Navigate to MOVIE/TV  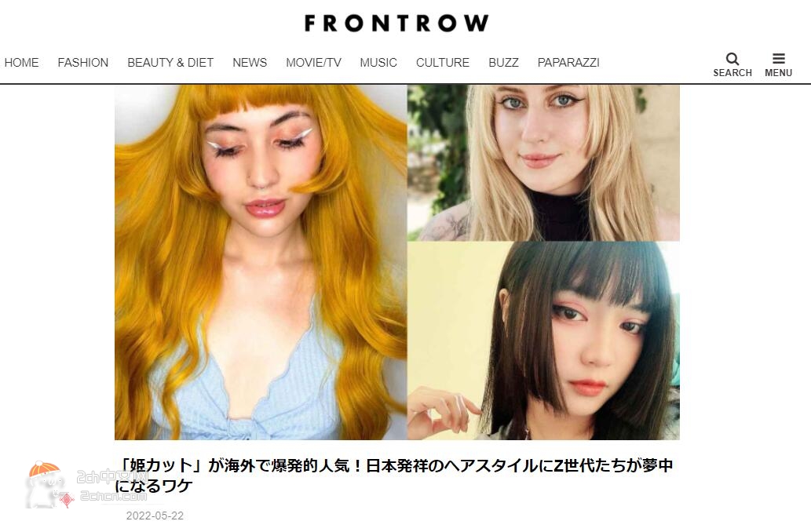pos(313,63)
